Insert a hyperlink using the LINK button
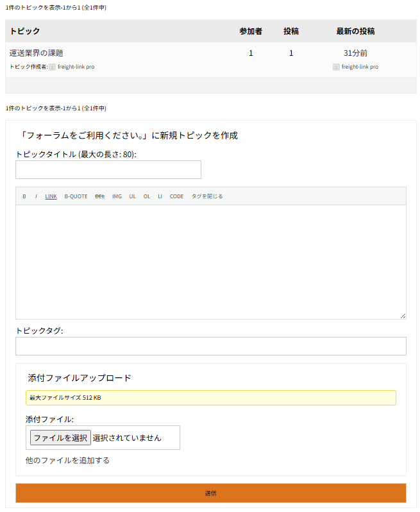The width and height of the screenshot is (420, 512). point(51,196)
